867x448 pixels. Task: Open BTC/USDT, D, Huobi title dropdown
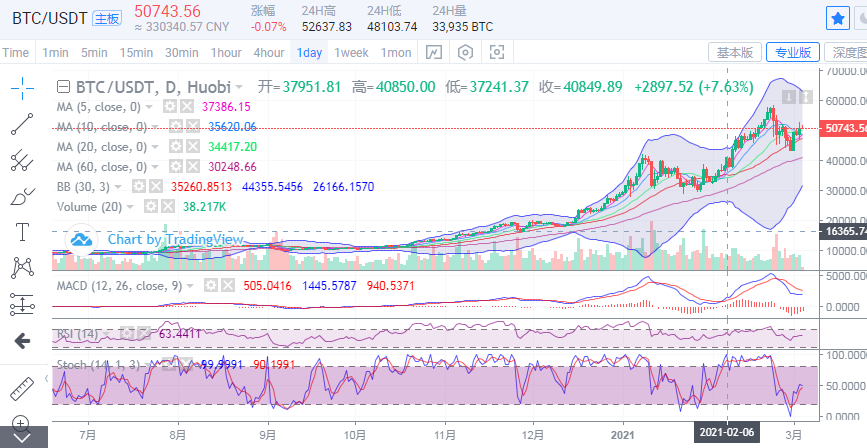click(x=239, y=87)
